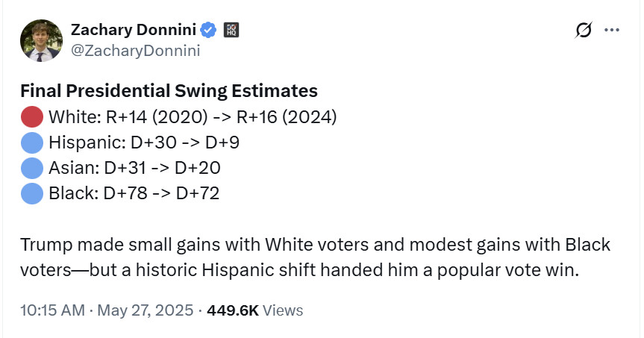Image resolution: width=644 pixels, height=338 pixels.
Task: Click the word Views next to 449.6K
Action: coord(283,310)
